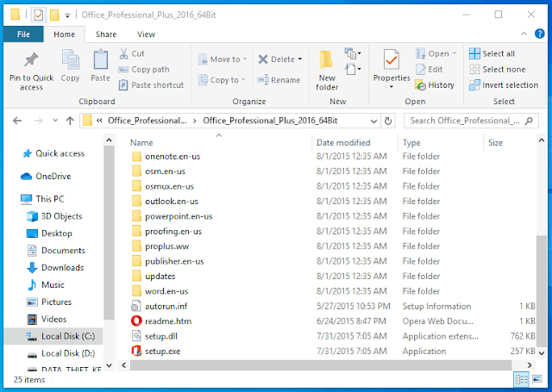The width and height of the screenshot is (552, 392).
Task: Click Pin to Quick access icon
Action: (31, 59)
